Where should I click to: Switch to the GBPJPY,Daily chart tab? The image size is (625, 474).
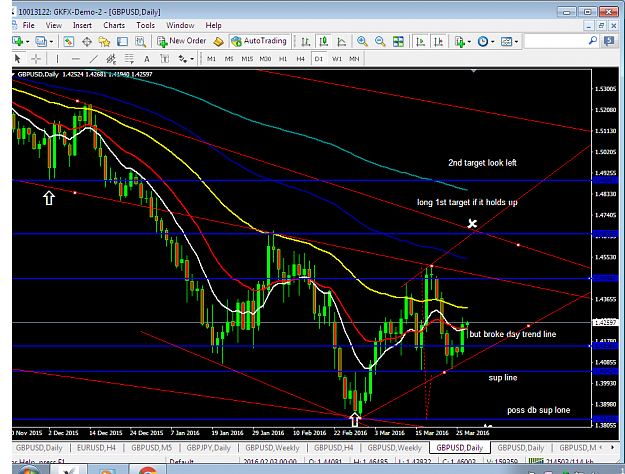(x=208, y=448)
